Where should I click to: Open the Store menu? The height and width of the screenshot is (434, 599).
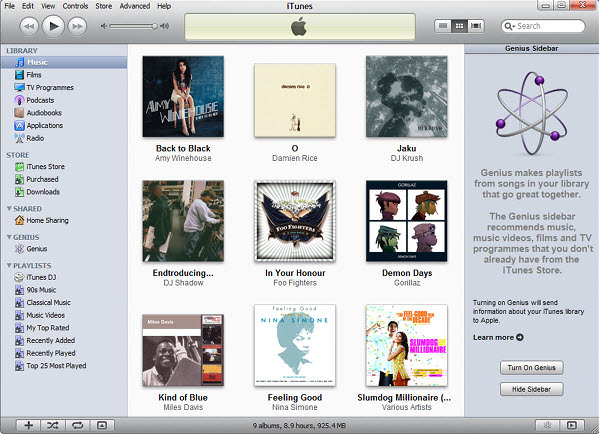tap(104, 6)
